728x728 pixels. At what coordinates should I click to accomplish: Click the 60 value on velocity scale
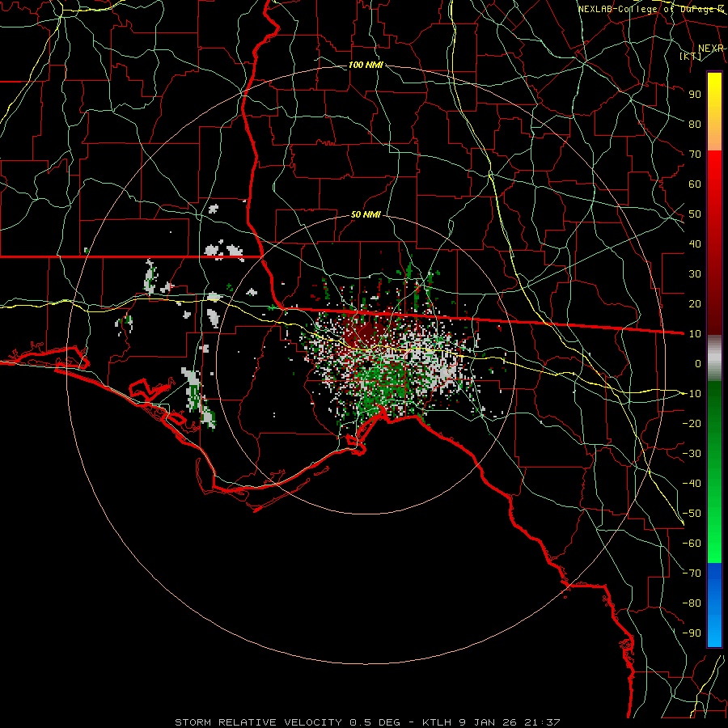(x=695, y=184)
